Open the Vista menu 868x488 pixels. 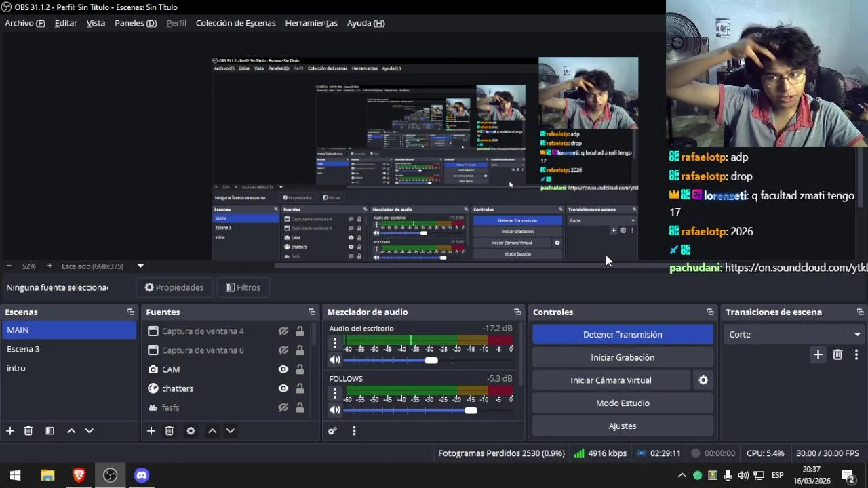click(x=96, y=23)
